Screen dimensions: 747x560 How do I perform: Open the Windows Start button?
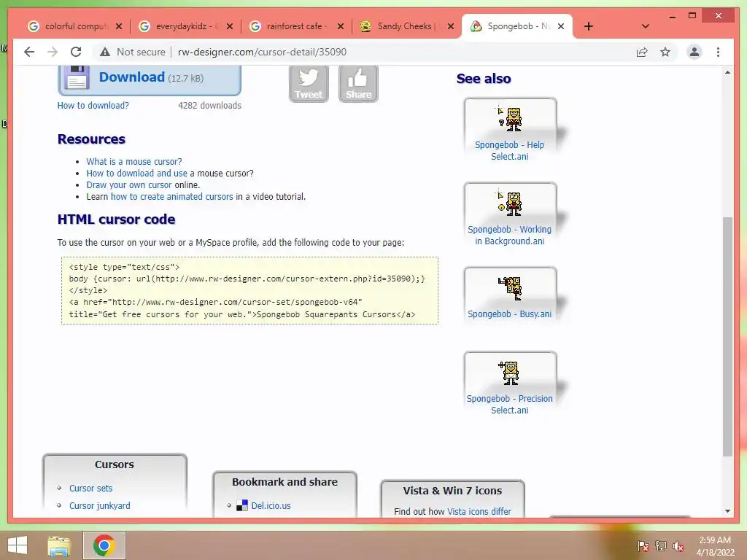click(18, 545)
